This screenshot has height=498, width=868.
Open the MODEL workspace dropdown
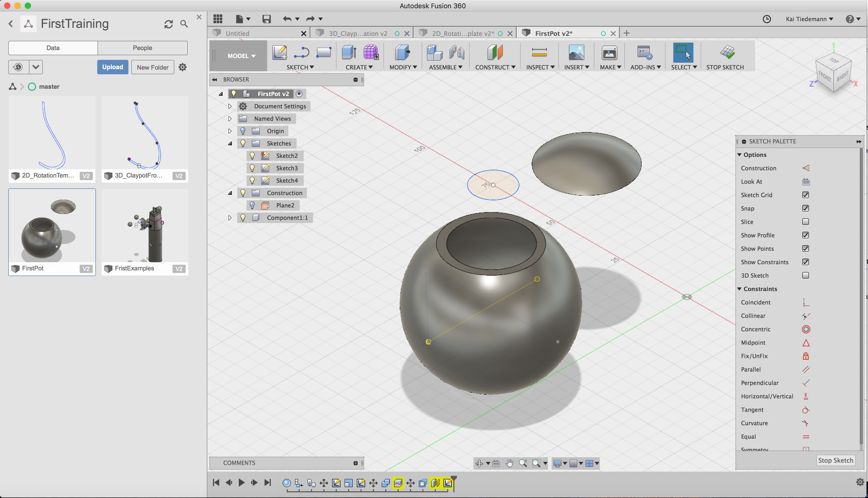click(241, 56)
